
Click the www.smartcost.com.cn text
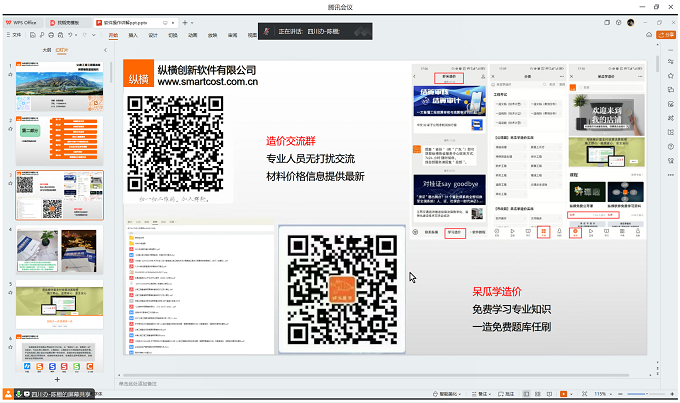pyautogui.click(x=208, y=82)
